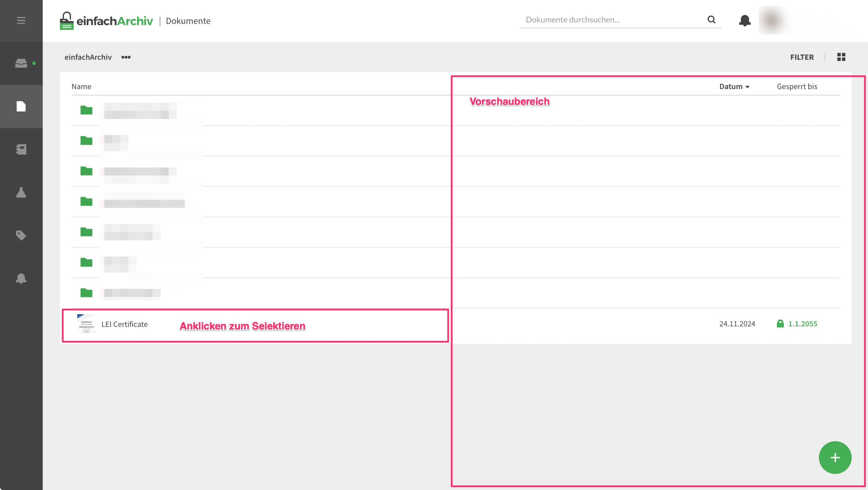Screen dimensions: 868x490
Task: Open the sidebar bell reminders icon
Action: 21,278
